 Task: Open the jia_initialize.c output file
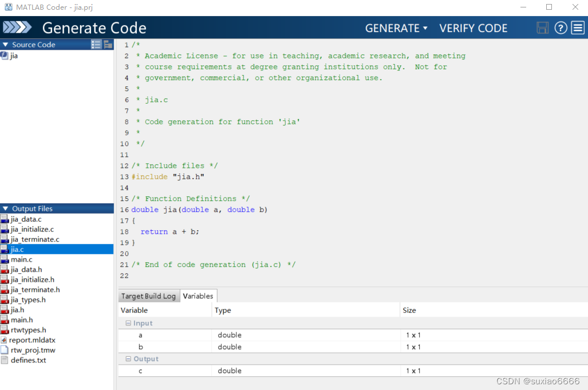[x=57, y=229]
